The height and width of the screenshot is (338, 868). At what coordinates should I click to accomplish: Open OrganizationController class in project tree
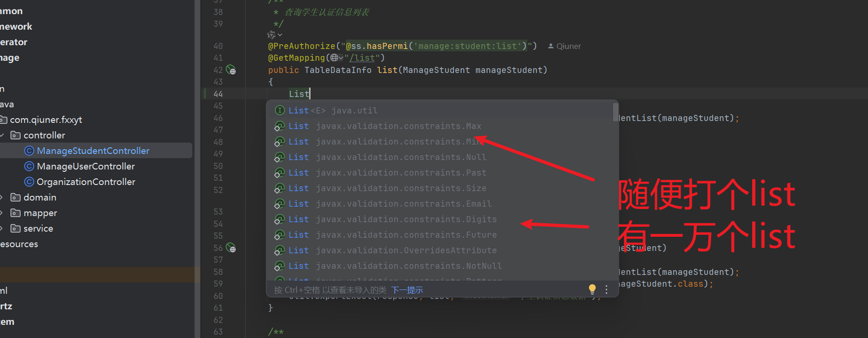click(x=86, y=182)
